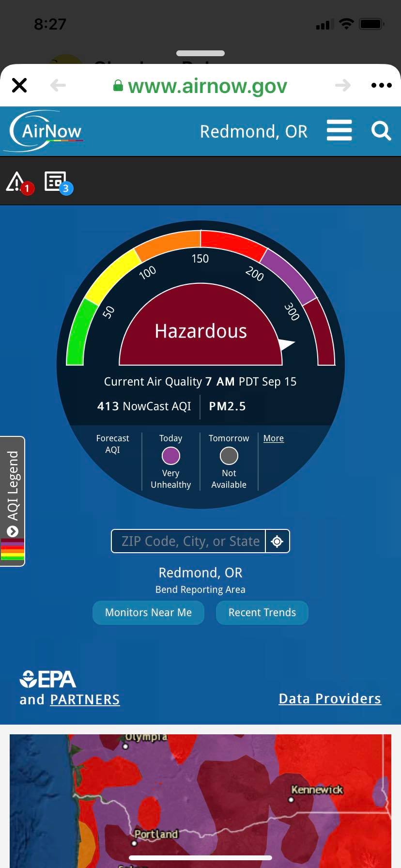The image size is (401, 868).
Task: Go back with the browser left arrow
Action: (58, 86)
